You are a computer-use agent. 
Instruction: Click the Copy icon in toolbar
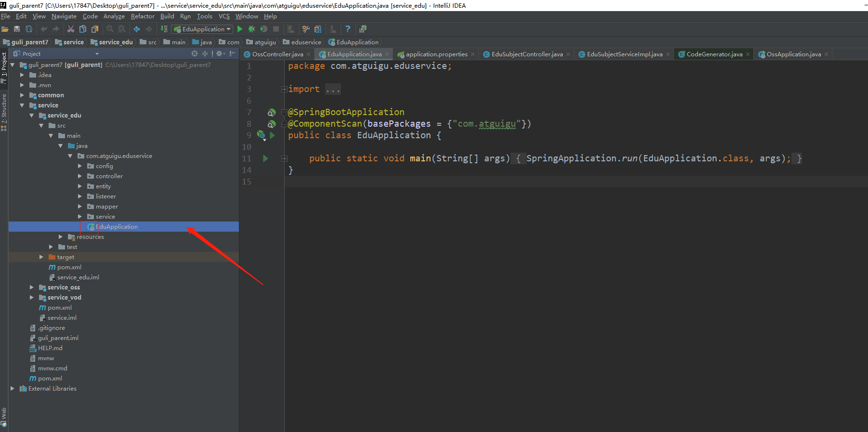83,29
